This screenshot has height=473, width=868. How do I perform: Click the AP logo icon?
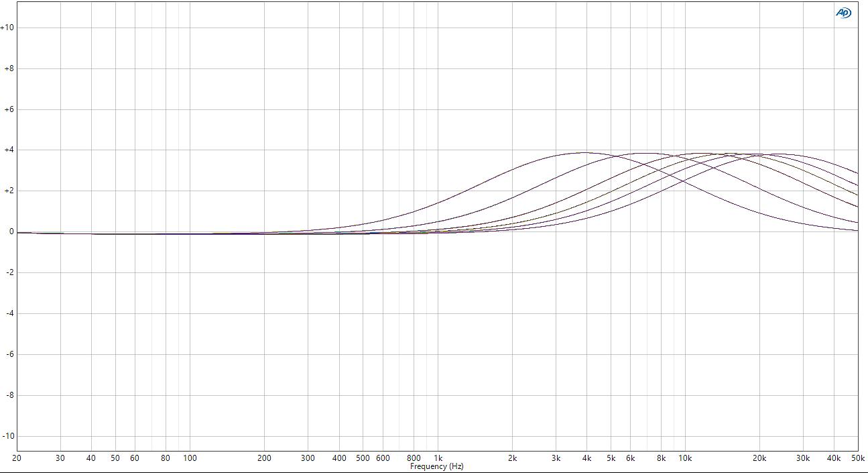tap(843, 13)
